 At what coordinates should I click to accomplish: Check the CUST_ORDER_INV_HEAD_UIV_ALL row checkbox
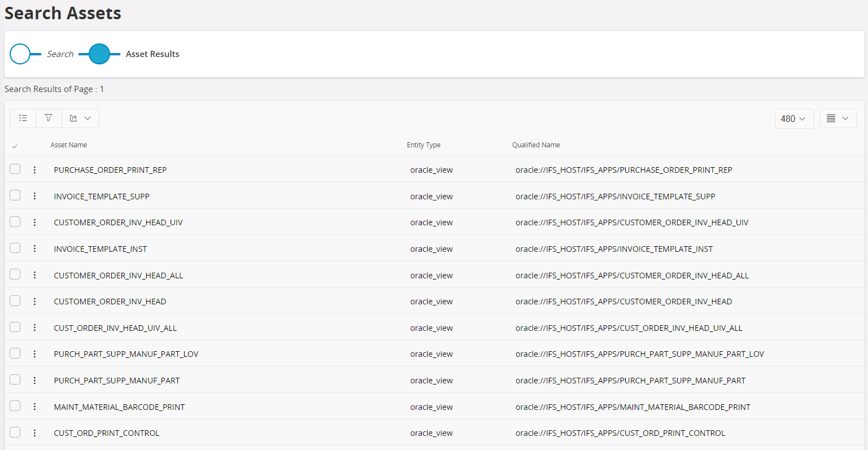[x=15, y=327]
